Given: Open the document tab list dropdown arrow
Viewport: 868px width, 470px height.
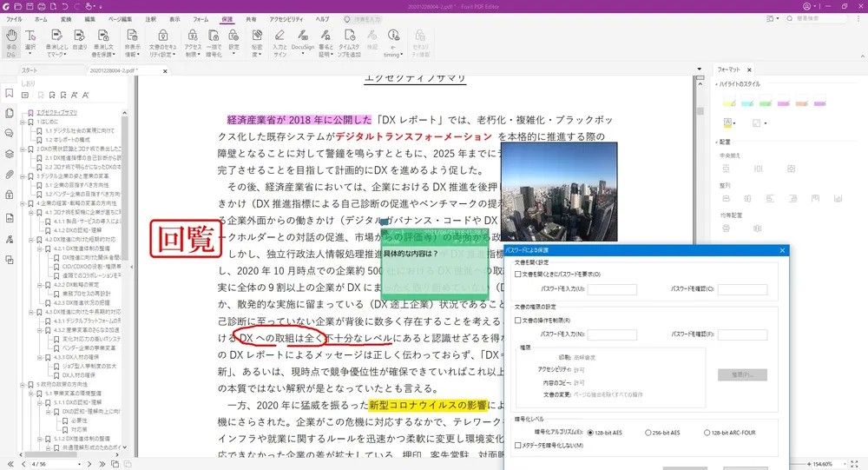Looking at the screenshot, I should pos(699,69).
